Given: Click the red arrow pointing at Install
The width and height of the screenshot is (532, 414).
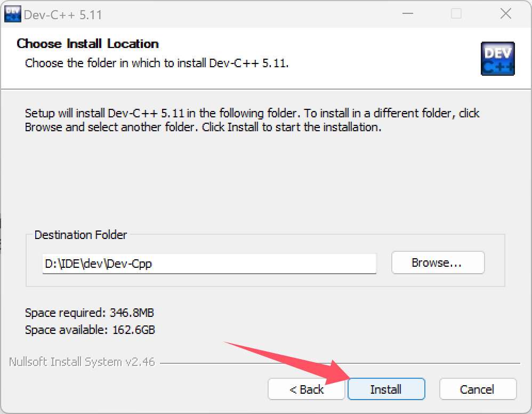Looking at the screenshot, I should tap(288, 363).
